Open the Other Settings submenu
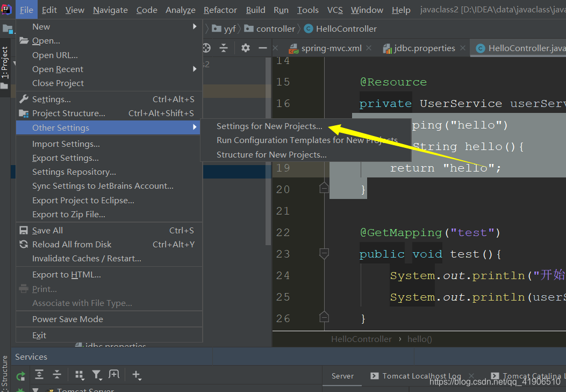This screenshot has width=566, height=392. tap(108, 128)
